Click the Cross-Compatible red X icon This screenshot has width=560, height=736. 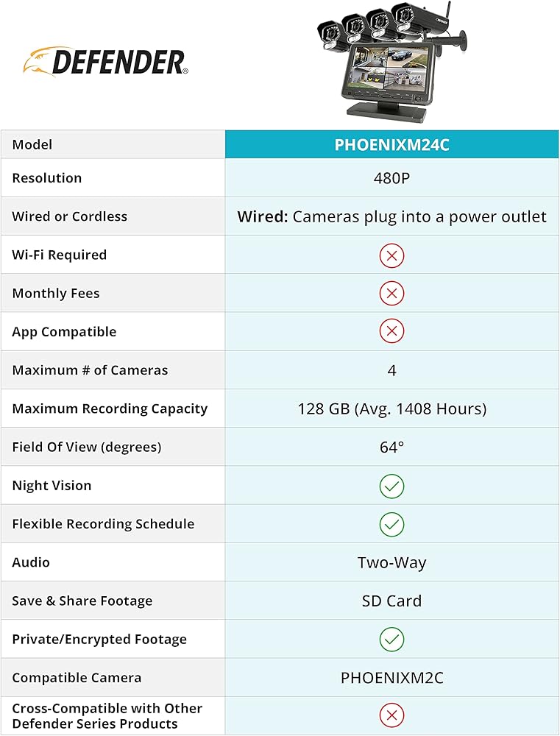[391, 715]
